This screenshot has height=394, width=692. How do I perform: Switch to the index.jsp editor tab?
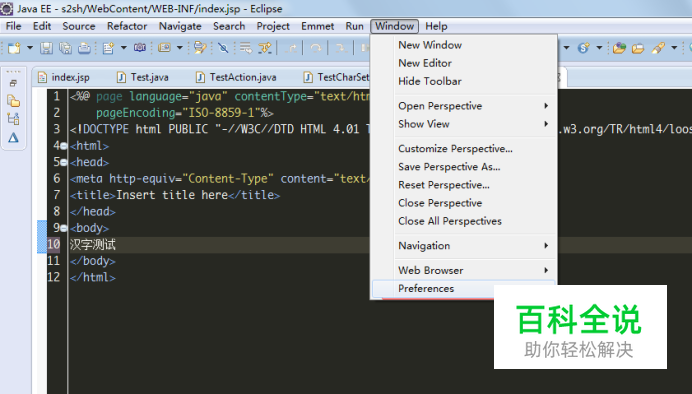point(64,78)
